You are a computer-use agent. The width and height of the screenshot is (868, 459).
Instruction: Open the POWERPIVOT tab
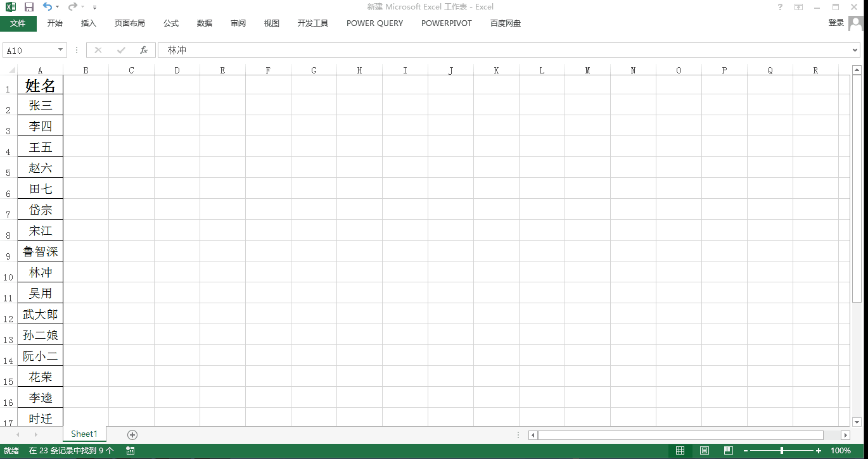[447, 23]
